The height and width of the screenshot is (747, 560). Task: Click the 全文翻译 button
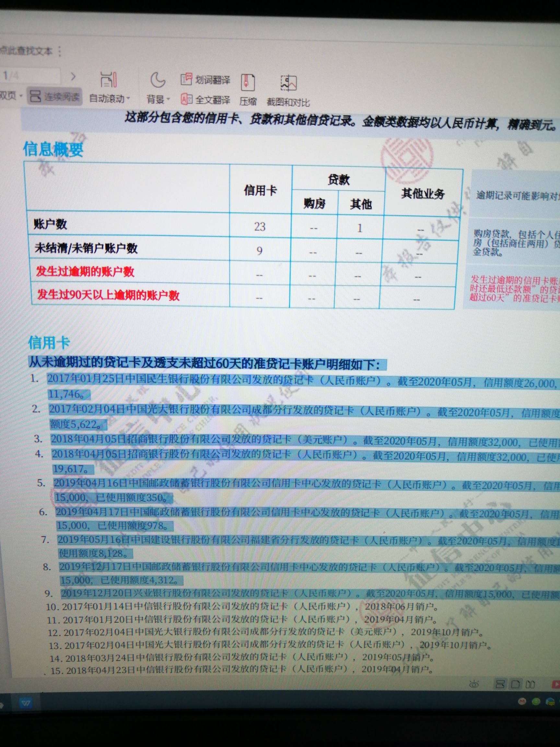click(205, 99)
